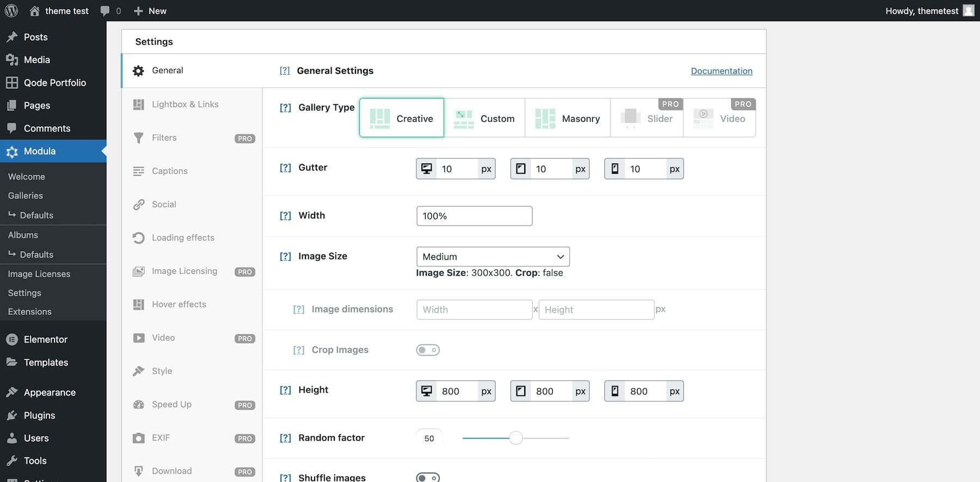
Task: Click the desktop Gutter input field
Action: pyautogui.click(x=457, y=169)
